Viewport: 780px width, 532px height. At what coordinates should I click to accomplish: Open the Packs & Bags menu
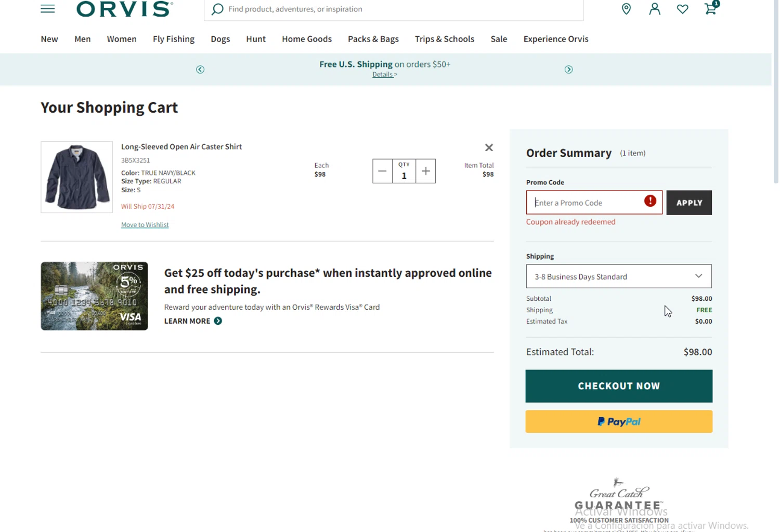coord(373,39)
